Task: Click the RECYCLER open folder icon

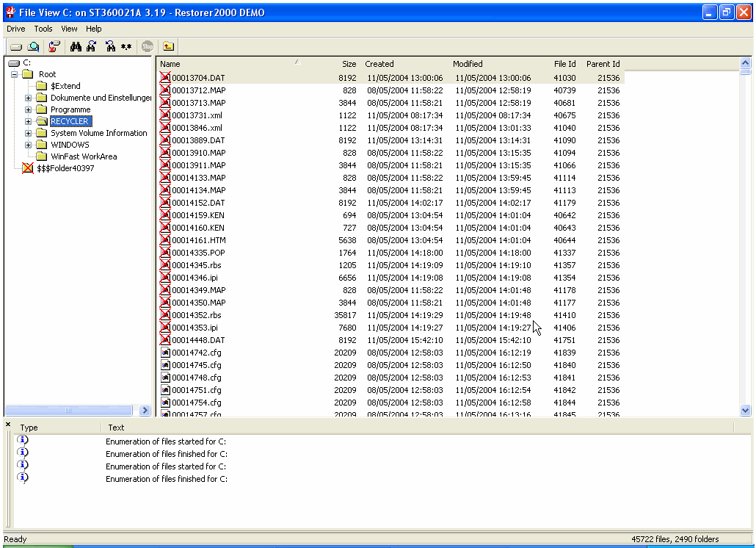Action: tap(42, 121)
